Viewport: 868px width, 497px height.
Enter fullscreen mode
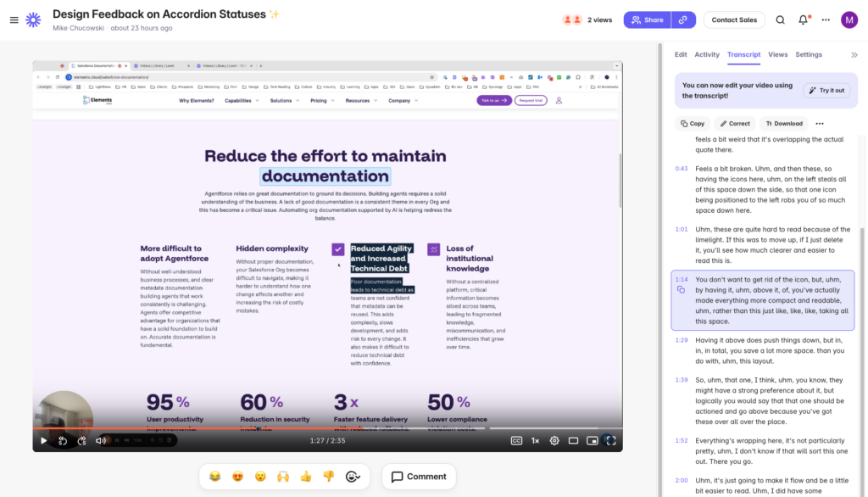click(610, 440)
